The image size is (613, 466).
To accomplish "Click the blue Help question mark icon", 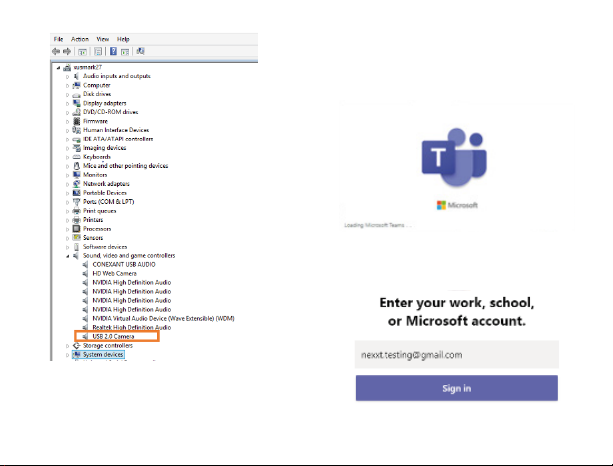I will coord(113,51).
